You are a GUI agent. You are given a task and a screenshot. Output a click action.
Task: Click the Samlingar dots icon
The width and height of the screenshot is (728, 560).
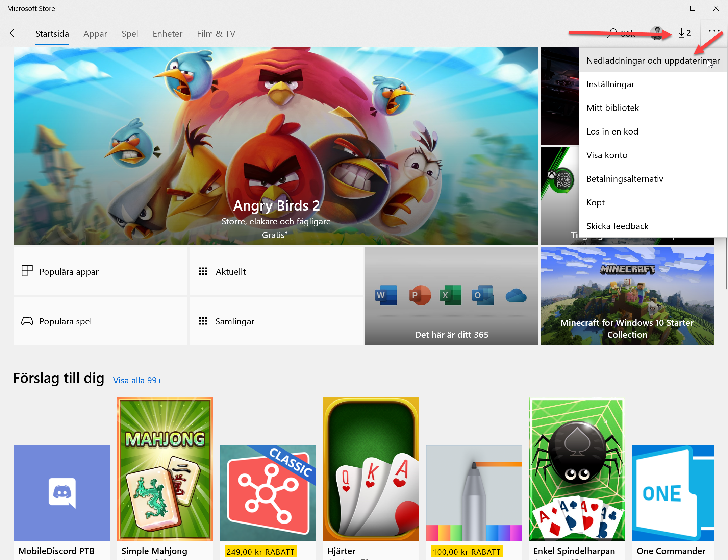point(203,321)
